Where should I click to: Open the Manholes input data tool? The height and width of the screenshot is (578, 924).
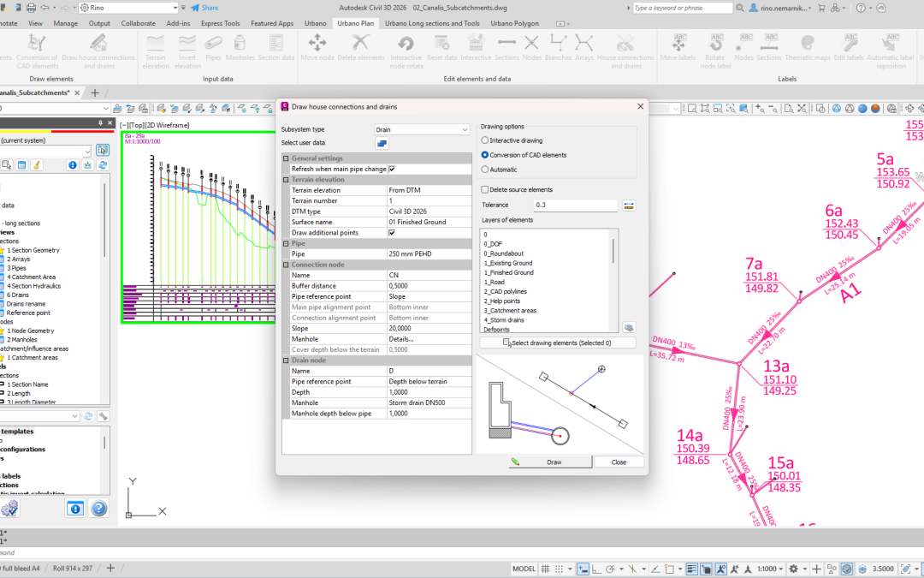point(240,48)
